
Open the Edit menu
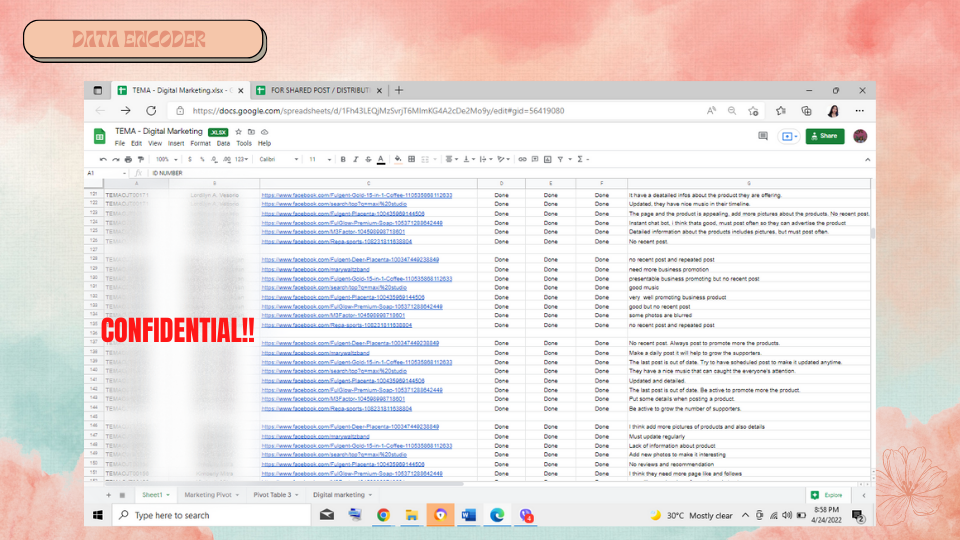[136, 143]
